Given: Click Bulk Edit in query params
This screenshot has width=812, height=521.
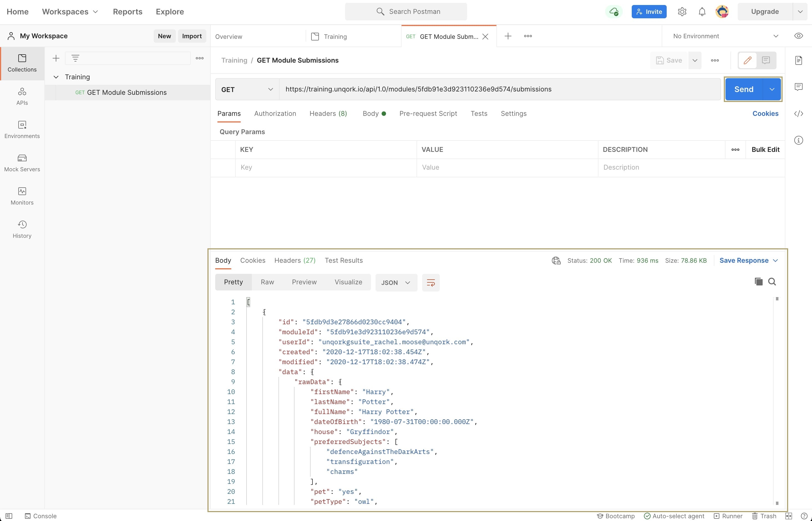Looking at the screenshot, I should tap(765, 150).
